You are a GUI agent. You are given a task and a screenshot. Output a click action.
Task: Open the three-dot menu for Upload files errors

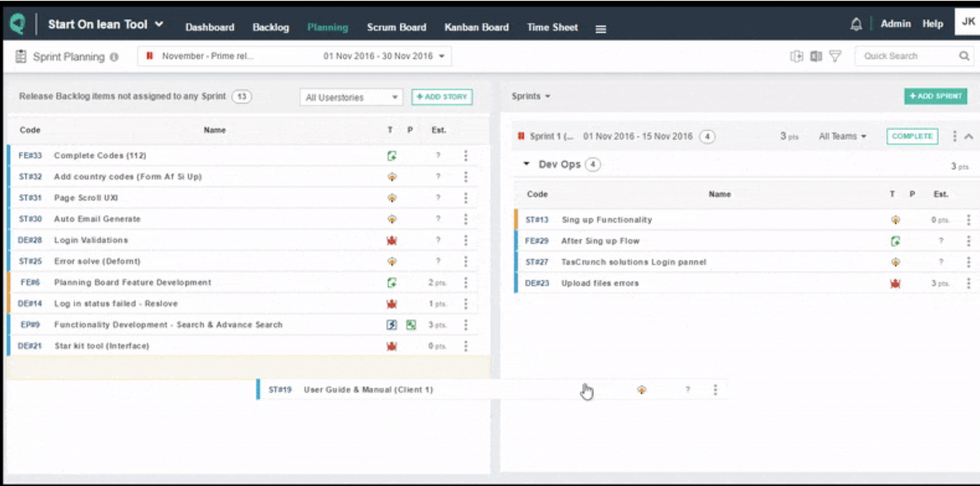(x=968, y=283)
